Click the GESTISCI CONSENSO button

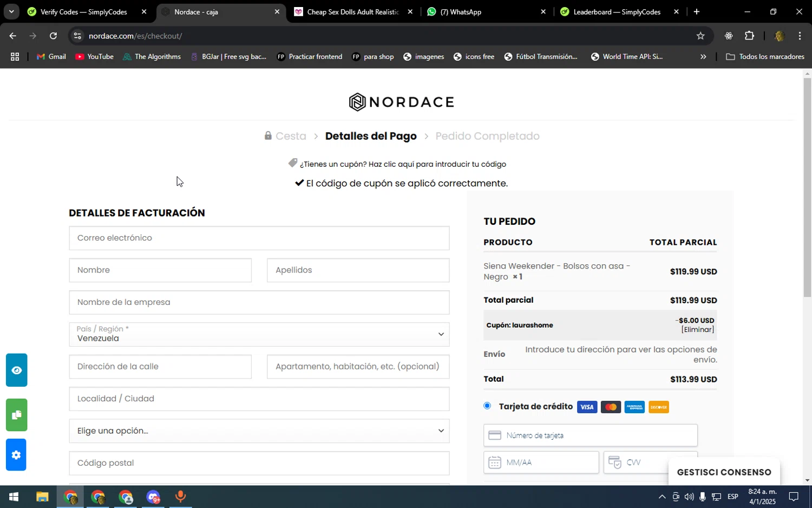724,472
